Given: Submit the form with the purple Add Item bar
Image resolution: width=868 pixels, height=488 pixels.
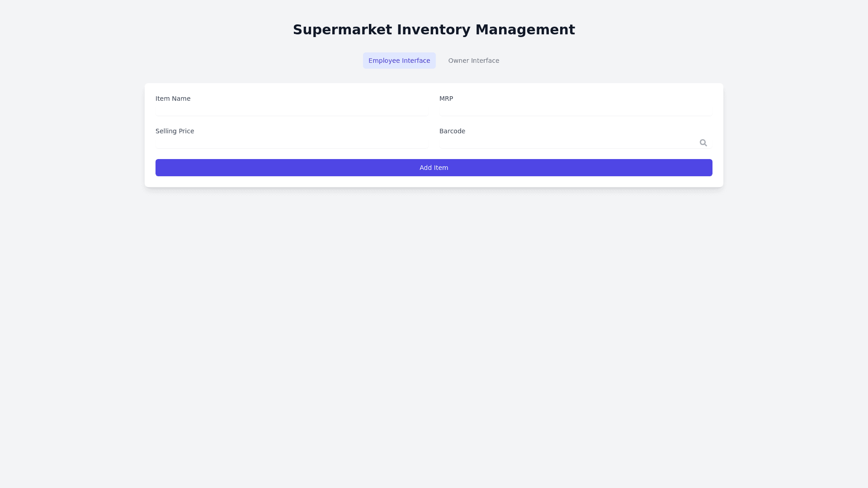Looking at the screenshot, I should (x=434, y=168).
